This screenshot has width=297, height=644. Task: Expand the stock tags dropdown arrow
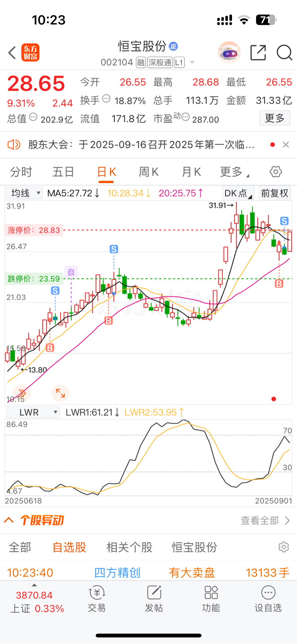coord(192,62)
